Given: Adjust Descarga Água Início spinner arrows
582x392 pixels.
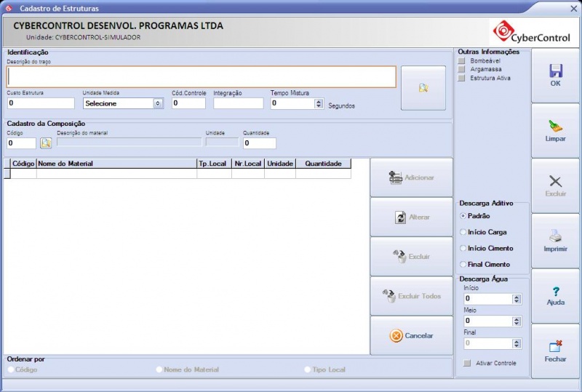Looking at the screenshot, I should [x=517, y=299].
